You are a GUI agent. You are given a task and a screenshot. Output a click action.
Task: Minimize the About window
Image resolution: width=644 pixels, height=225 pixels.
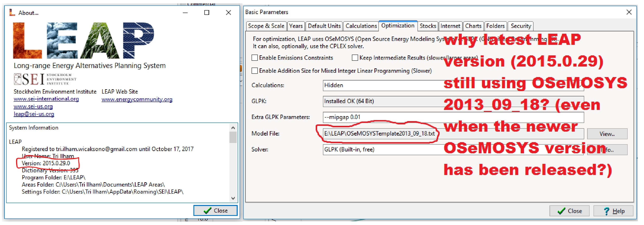click(185, 12)
